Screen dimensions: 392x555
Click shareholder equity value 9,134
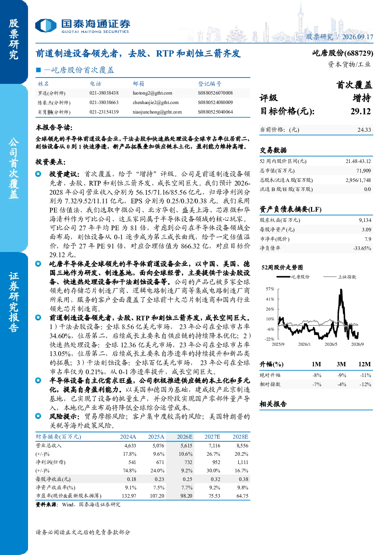pos(365,220)
